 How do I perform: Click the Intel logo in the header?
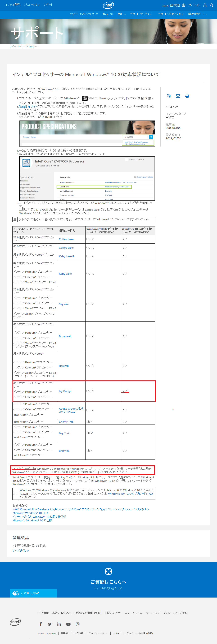(108, 5)
